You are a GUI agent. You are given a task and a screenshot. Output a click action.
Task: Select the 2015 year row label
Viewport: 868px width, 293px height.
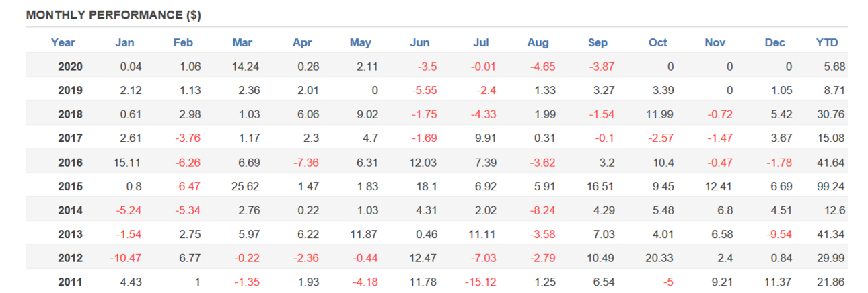pos(70,186)
